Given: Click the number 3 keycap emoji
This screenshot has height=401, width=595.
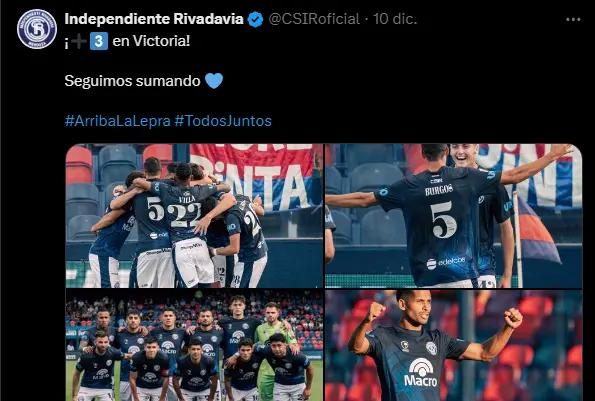Looking at the screenshot, I should pyautogui.click(x=99, y=41).
